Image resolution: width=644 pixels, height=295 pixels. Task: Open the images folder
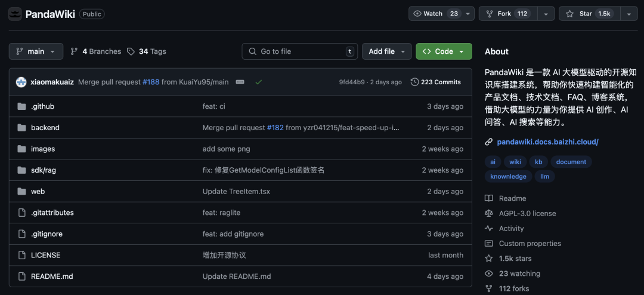[x=43, y=149]
